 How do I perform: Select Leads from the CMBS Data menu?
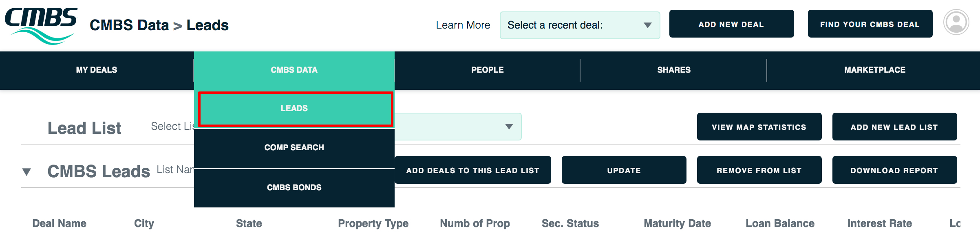coord(294,109)
